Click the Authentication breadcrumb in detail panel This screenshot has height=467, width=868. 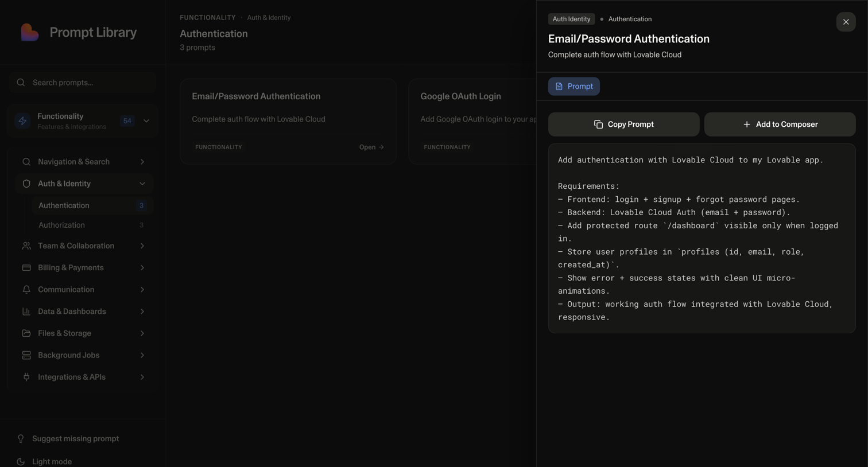630,19
